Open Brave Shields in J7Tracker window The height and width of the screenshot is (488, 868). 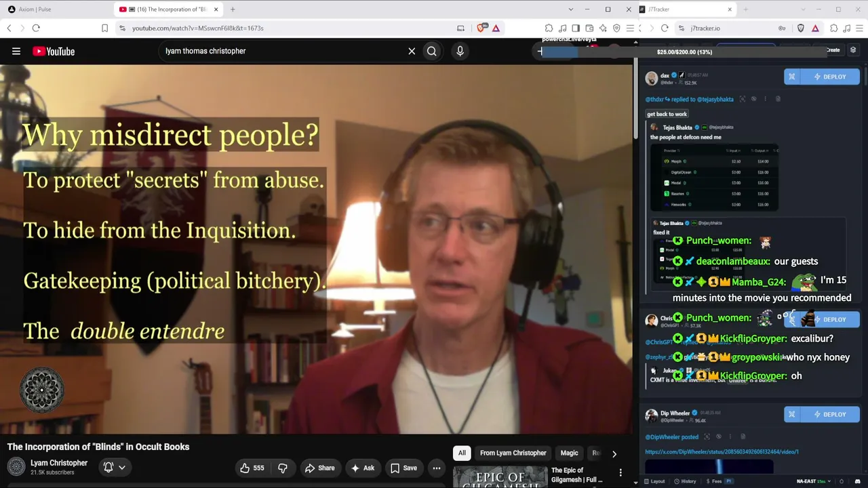pyautogui.click(x=801, y=28)
